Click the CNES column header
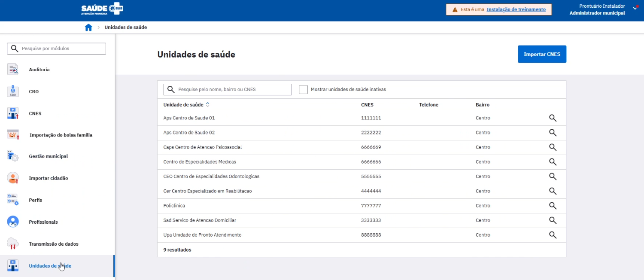Image resolution: width=644 pixels, height=280 pixels. pyautogui.click(x=367, y=105)
